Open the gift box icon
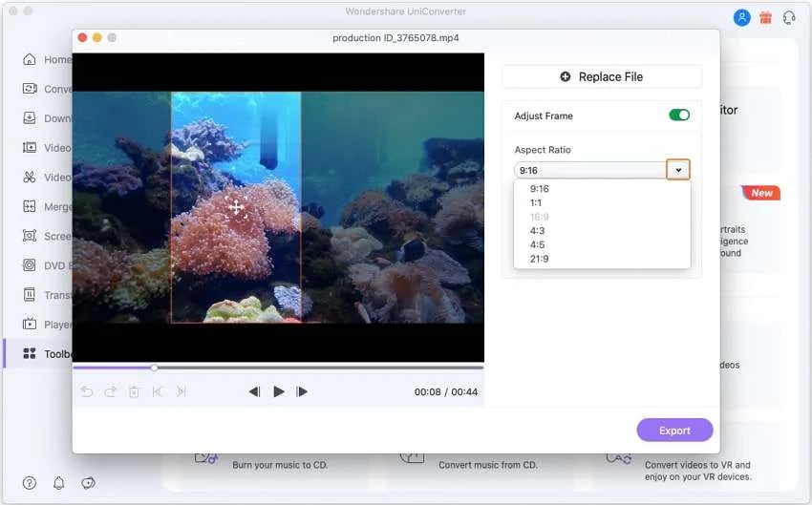812x505 pixels. [765, 18]
